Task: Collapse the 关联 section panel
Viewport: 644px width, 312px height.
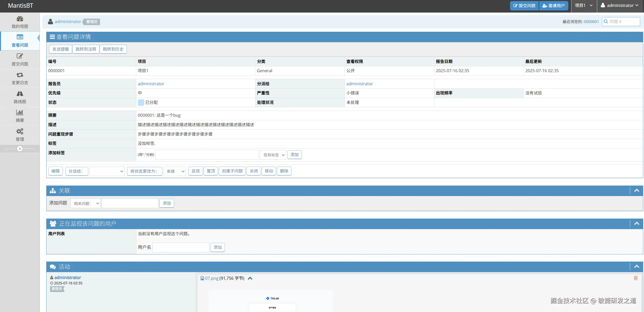Action: tap(637, 190)
